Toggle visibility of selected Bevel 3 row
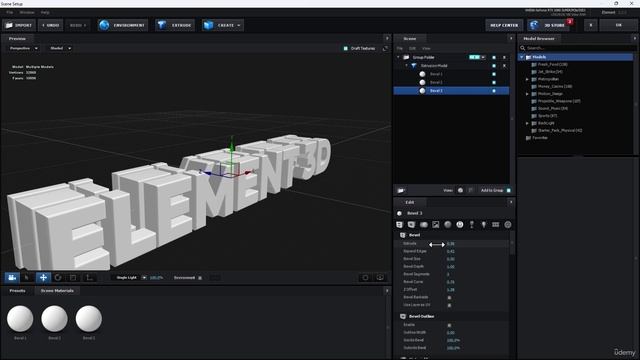640x360 pixels. pyautogui.click(x=494, y=91)
